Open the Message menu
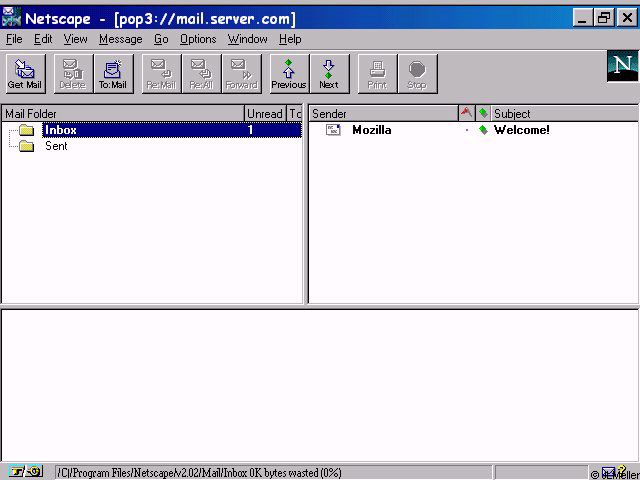The image size is (640, 480). click(120, 39)
